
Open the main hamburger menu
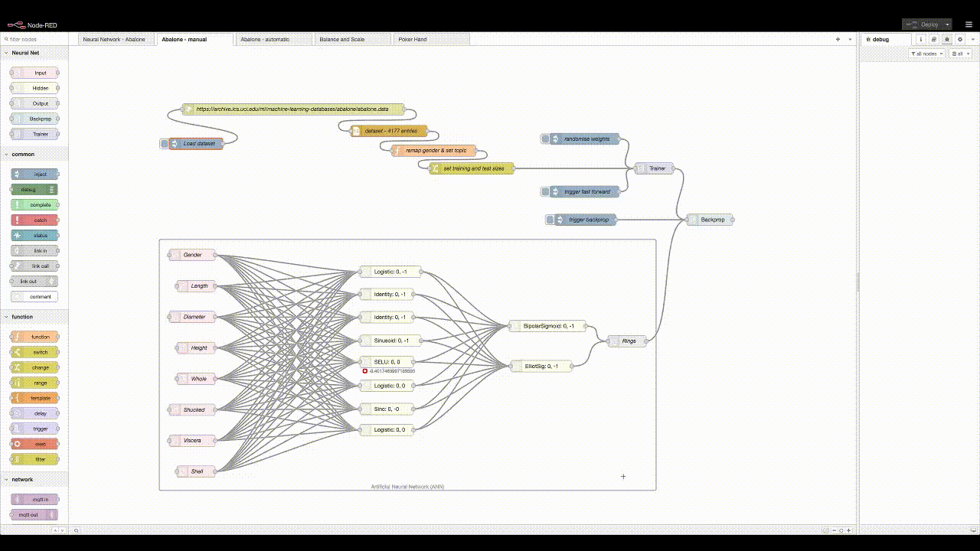click(x=969, y=24)
